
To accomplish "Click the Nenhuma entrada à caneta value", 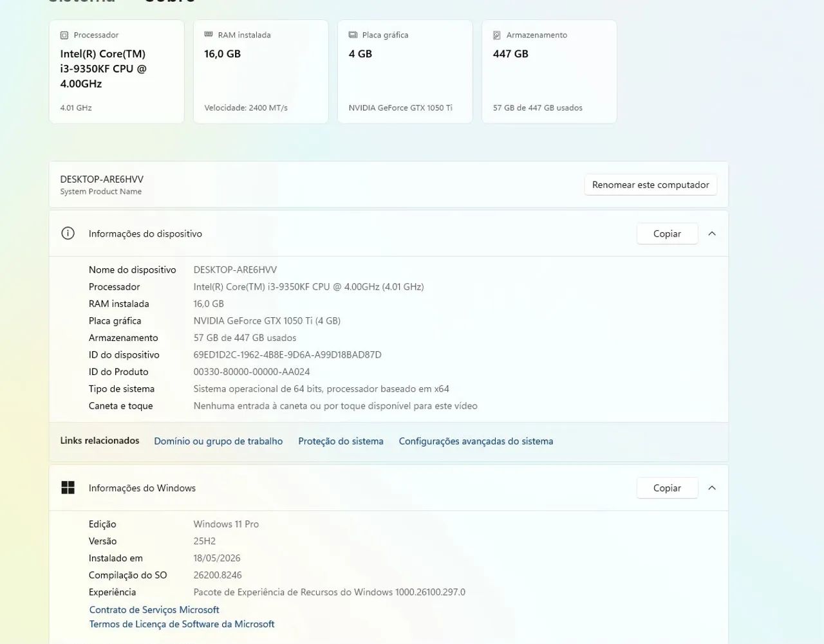I will (x=335, y=406).
